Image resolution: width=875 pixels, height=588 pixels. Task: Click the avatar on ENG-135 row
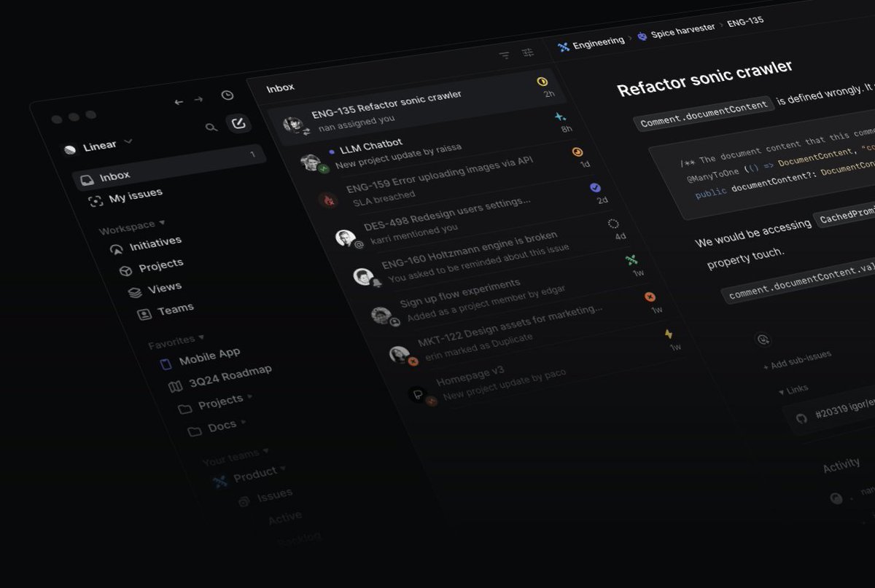(293, 125)
